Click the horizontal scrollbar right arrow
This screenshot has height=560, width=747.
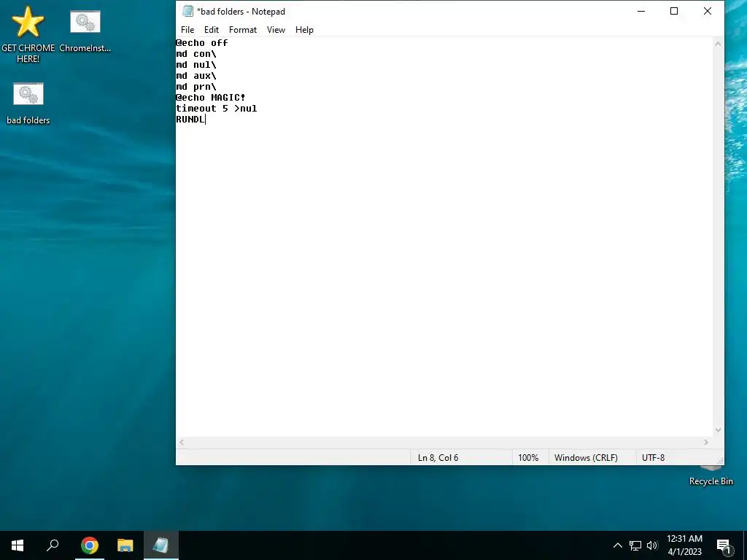[706, 443]
